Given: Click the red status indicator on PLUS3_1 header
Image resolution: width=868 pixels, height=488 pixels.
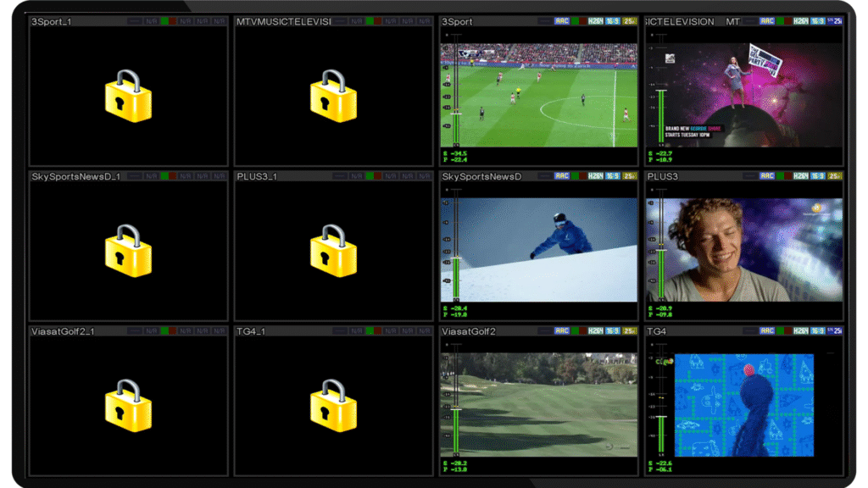Looking at the screenshot, I should [378, 176].
